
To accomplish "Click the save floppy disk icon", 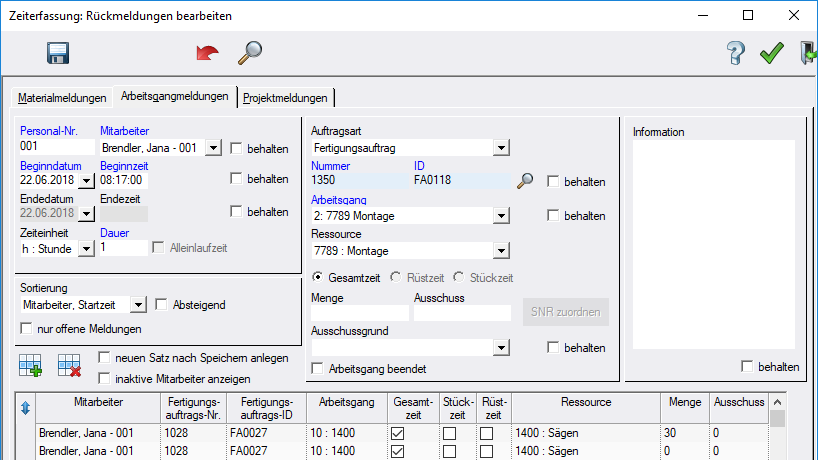I will [58, 53].
